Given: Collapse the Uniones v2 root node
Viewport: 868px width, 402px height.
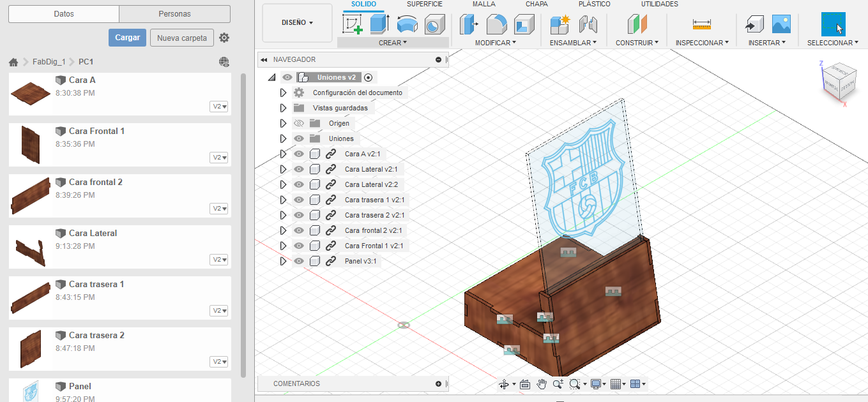Looking at the screenshot, I should 272,77.
